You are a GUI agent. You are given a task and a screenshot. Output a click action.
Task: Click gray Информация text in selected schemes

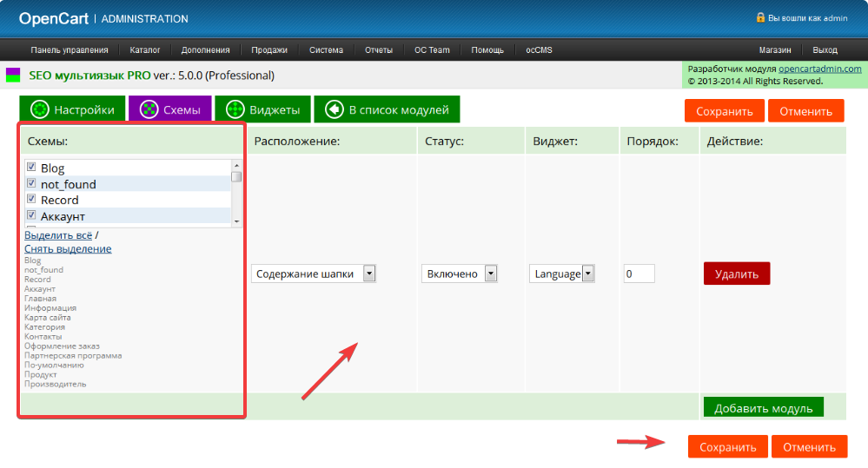pos(50,307)
